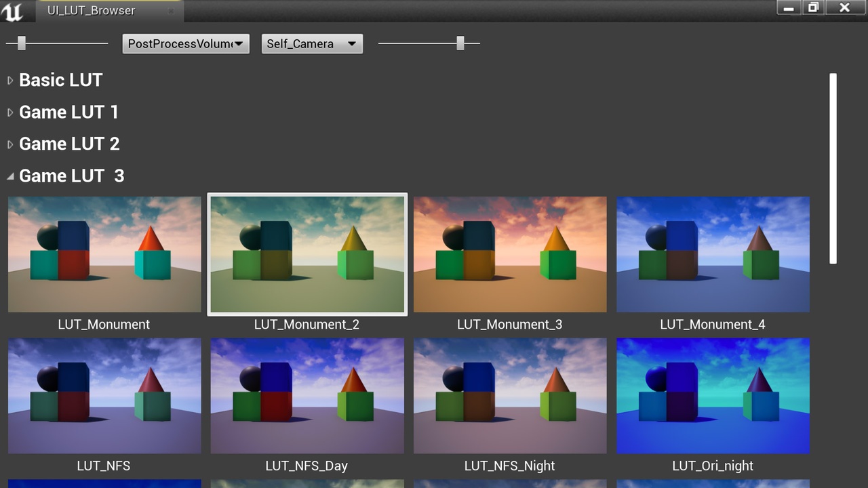
Task: Select the LUT_NFS thumbnail
Action: click(x=104, y=396)
